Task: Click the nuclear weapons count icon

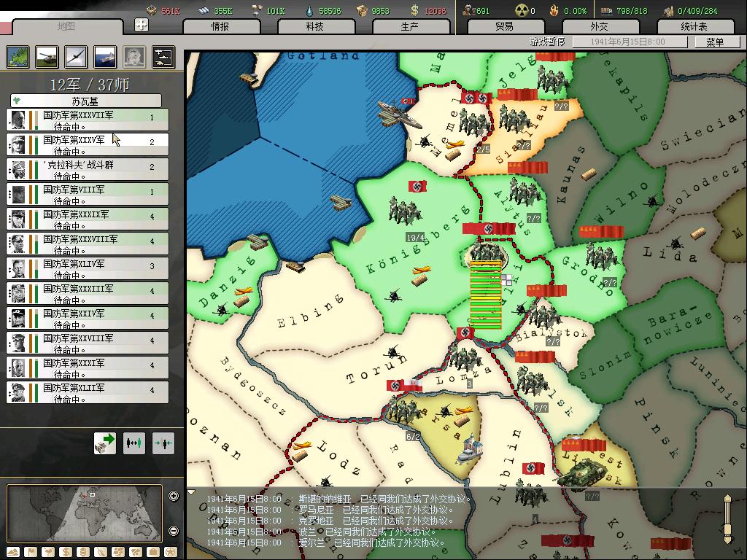Action: tap(522, 10)
